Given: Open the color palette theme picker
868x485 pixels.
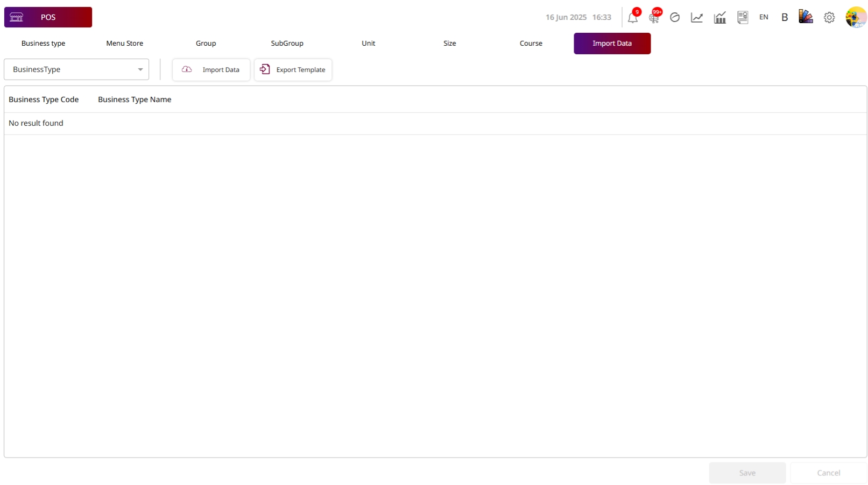Looking at the screenshot, I should point(806,17).
